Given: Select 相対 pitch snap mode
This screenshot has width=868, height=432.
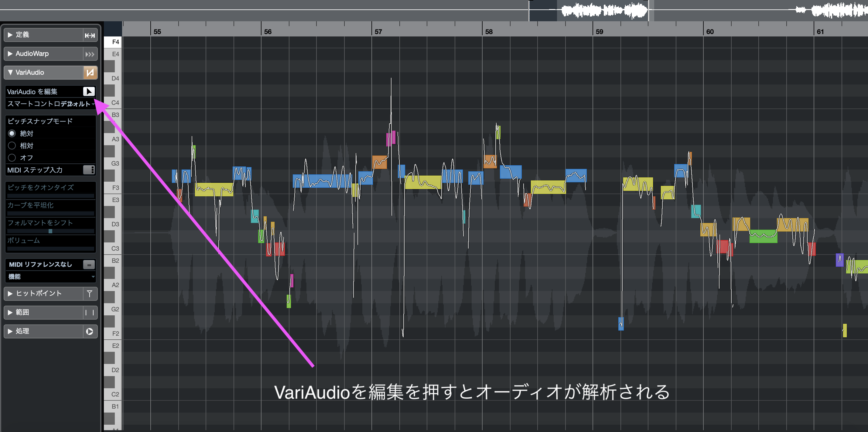Looking at the screenshot, I should pos(12,146).
